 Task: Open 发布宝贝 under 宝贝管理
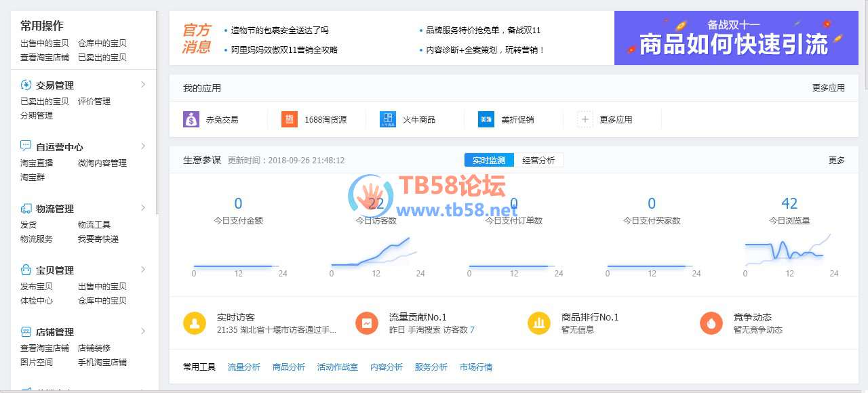37,286
